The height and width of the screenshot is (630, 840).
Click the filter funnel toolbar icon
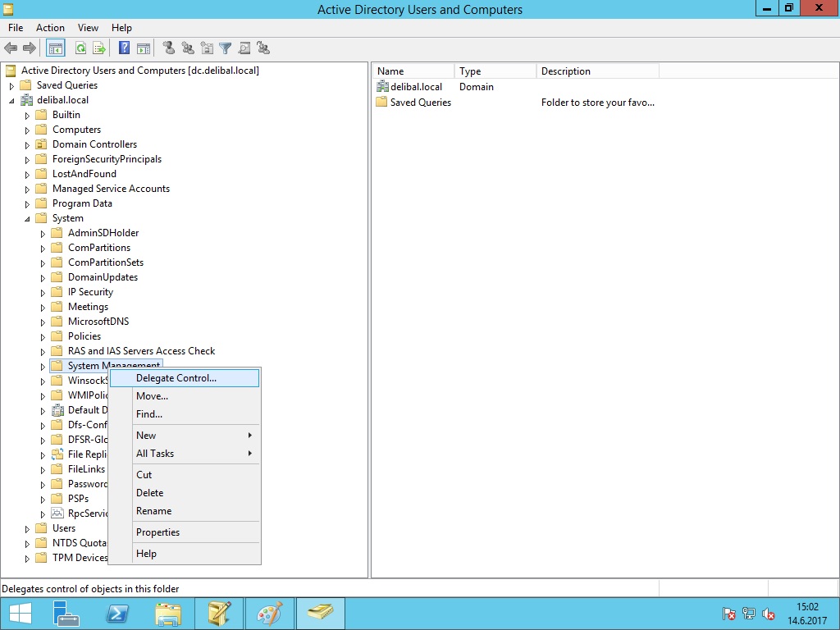click(225, 48)
